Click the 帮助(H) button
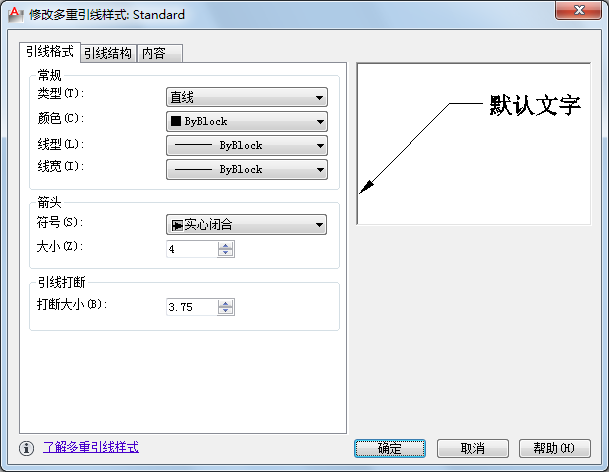The image size is (609, 472). tap(555, 448)
